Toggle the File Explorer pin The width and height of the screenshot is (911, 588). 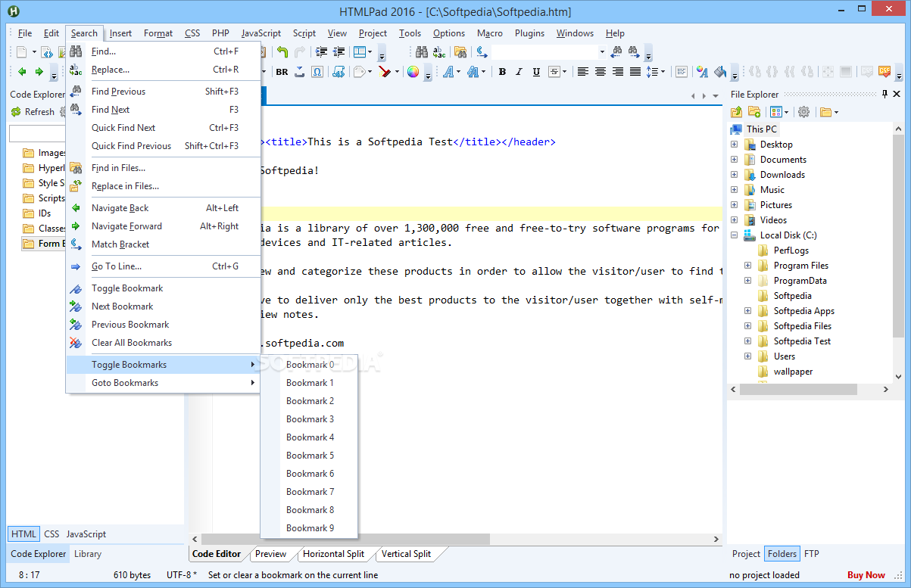884,94
